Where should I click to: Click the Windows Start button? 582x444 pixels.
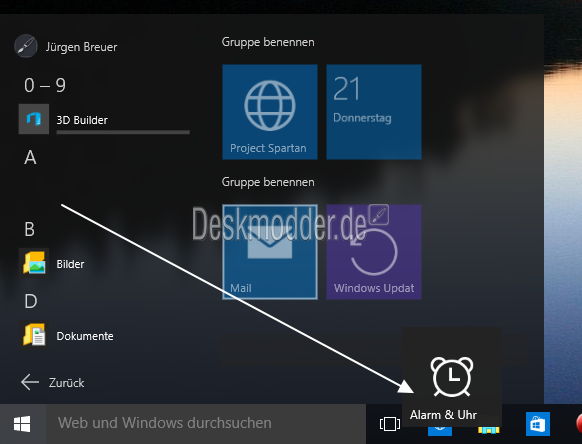coord(22,424)
